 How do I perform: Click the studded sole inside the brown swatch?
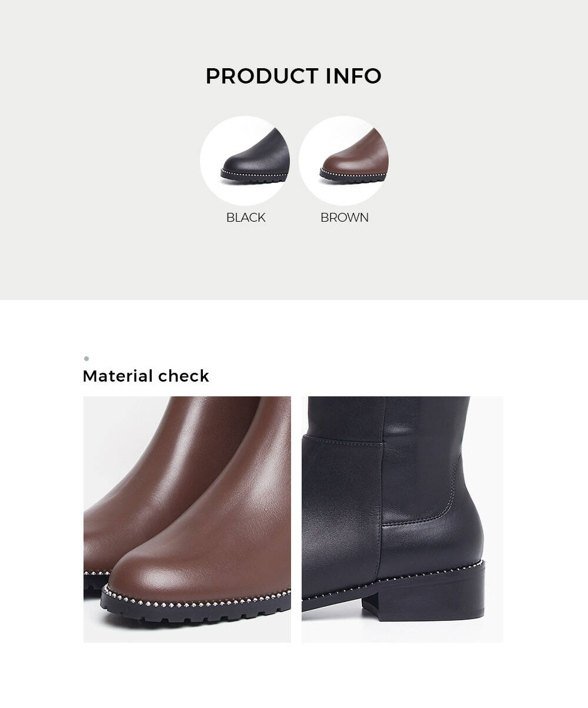[x=353, y=176]
